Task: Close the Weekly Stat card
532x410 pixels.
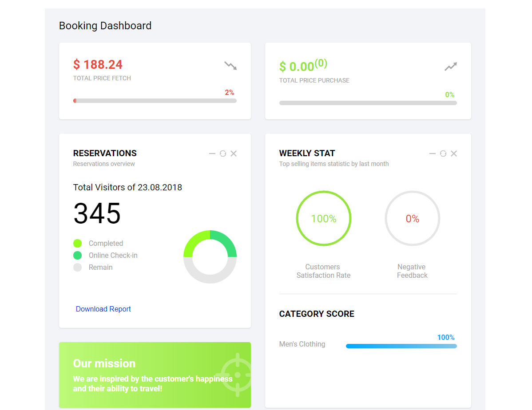Action: (454, 154)
